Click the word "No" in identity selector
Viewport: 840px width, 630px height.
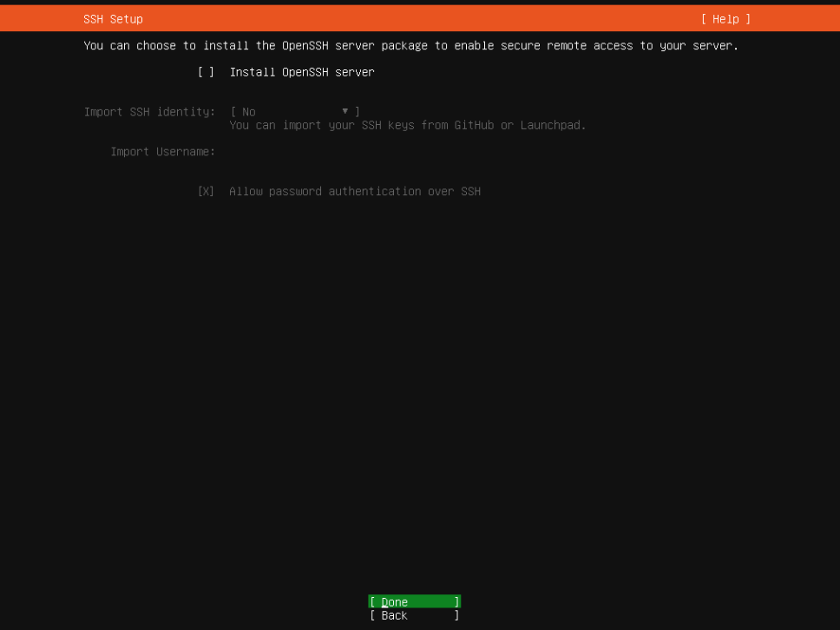point(248,112)
